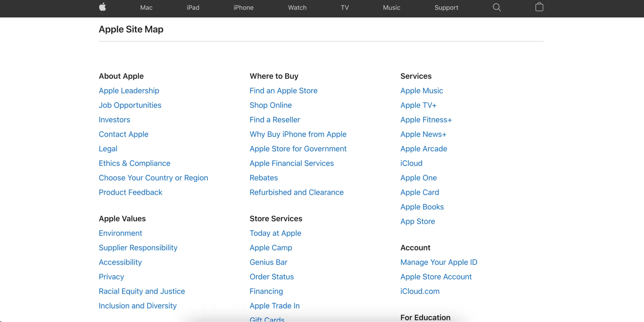Open the Privacy link

pyautogui.click(x=111, y=277)
